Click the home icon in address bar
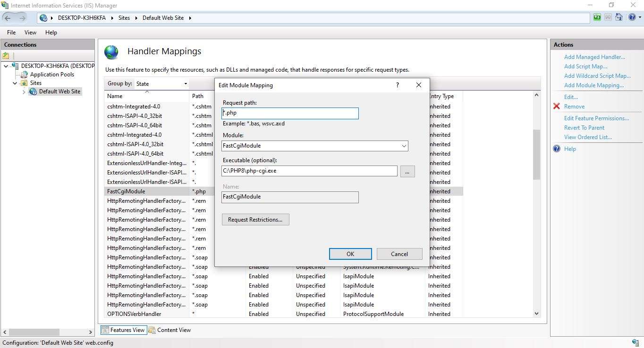The height and width of the screenshot is (348, 644). [619, 18]
